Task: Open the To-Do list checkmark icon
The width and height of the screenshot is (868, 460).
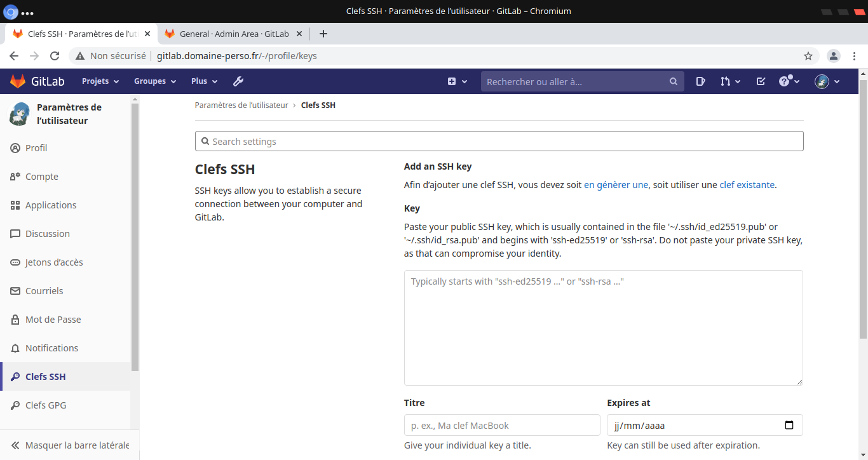Action: click(x=761, y=81)
